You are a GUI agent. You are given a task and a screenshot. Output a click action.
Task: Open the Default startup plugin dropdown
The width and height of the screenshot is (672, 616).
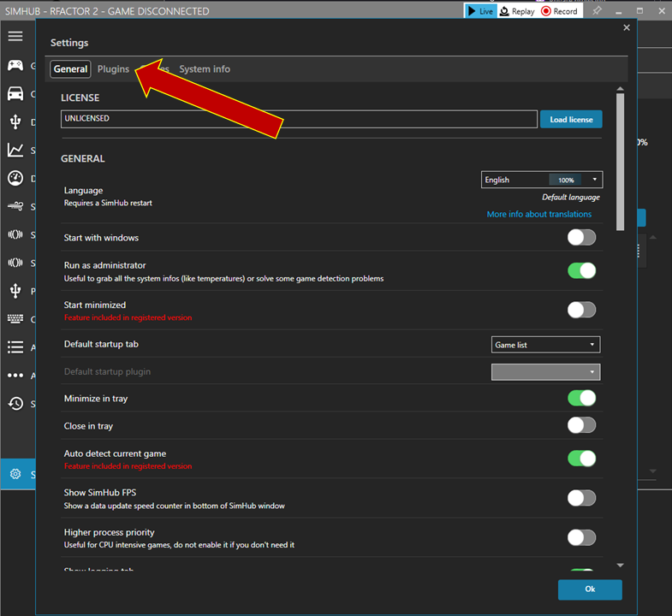pos(545,372)
